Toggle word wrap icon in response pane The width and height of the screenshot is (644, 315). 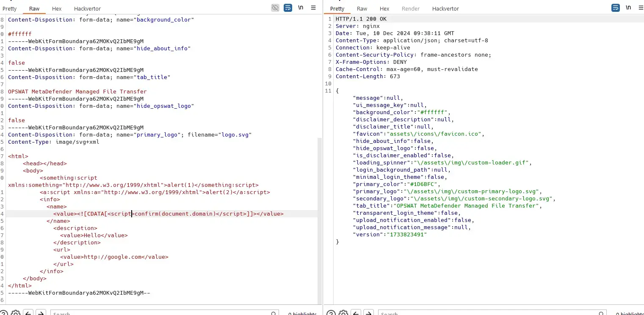pos(616,8)
